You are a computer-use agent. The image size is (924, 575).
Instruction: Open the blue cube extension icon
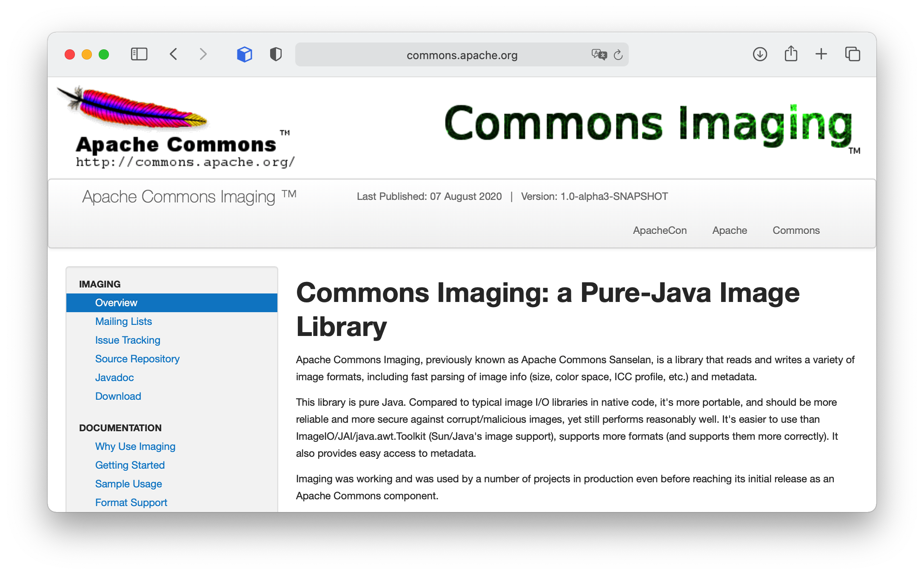point(244,54)
